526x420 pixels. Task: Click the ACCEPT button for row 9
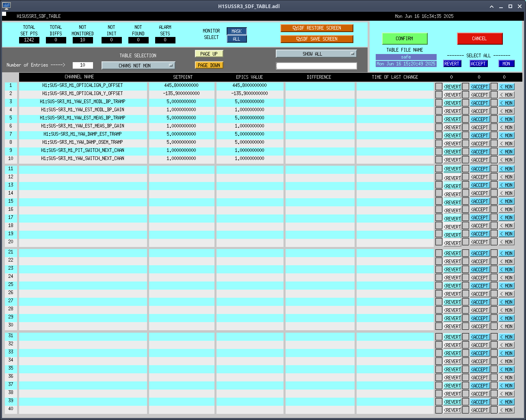coord(480,152)
